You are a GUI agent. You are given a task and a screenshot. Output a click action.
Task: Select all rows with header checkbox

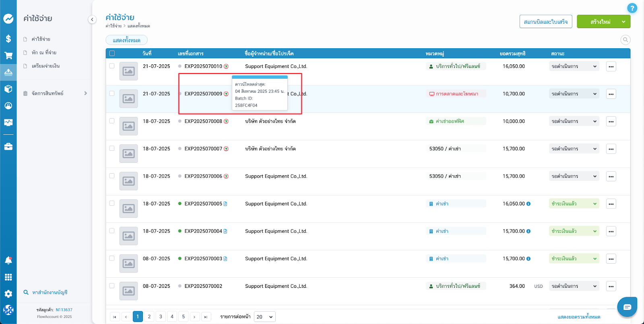(x=112, y=53)
